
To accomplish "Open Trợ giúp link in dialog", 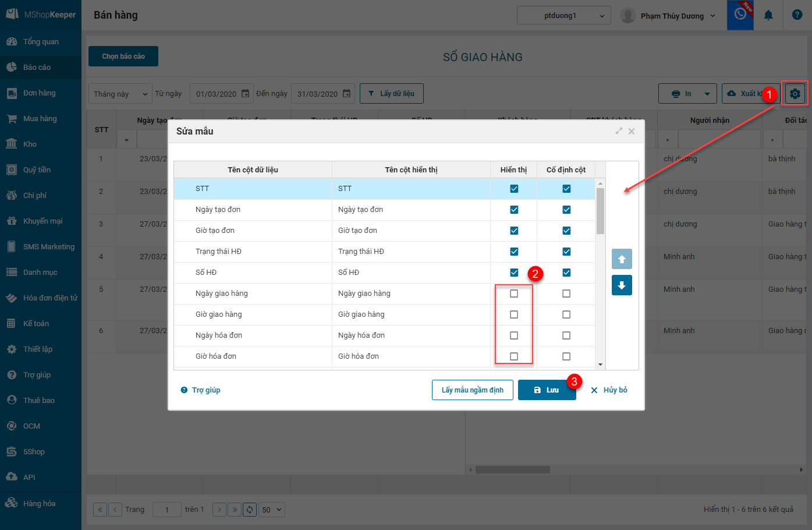I will pyautogui.click(x=201, y=390).
